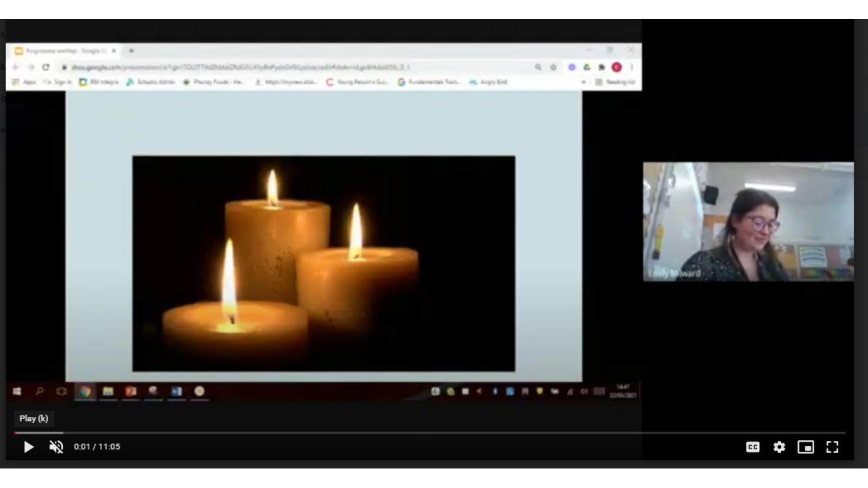Open the video settings gear

coord(779,447)
